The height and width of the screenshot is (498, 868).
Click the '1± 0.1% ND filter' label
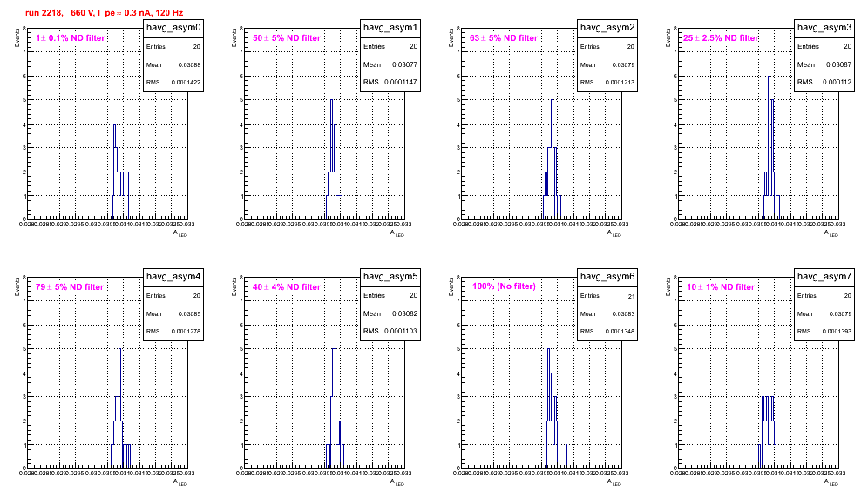pos(71,38)
